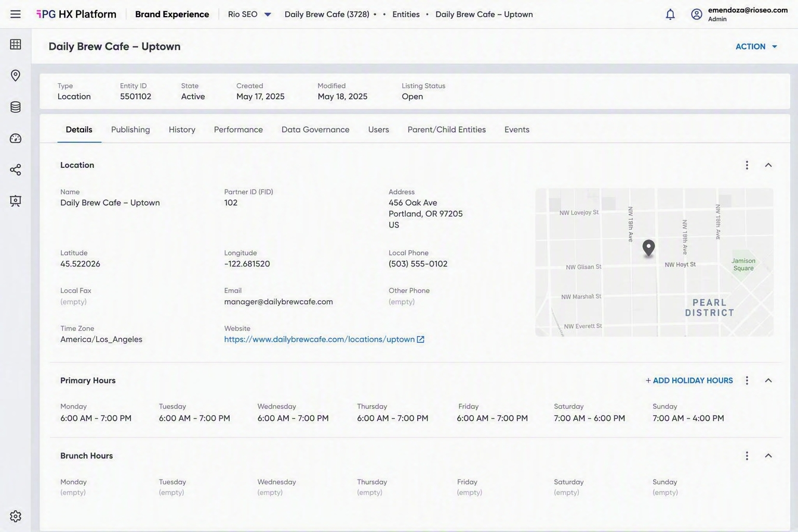Open the Users tab
Screen dimensions: 798x532
pyautogui.click(x=379, y=129)
